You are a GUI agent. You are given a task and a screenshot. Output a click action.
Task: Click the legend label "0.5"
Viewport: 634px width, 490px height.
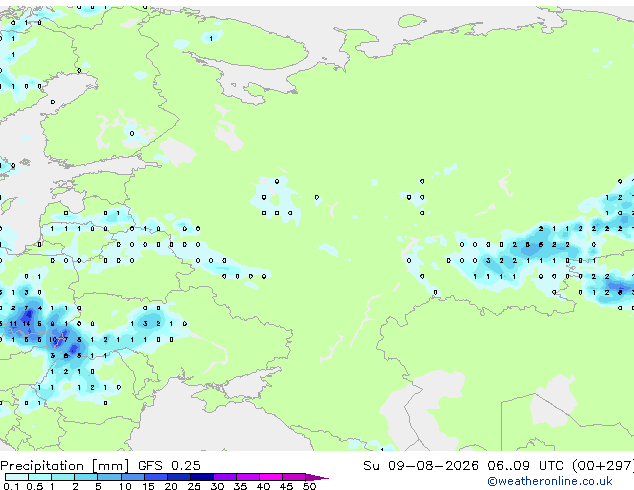click(x=34, y=486)
